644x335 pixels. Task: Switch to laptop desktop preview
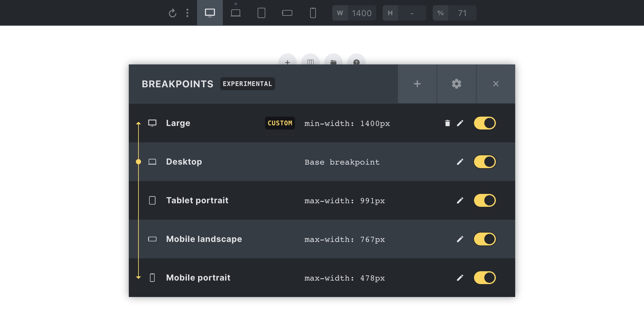tap(236, 13)
